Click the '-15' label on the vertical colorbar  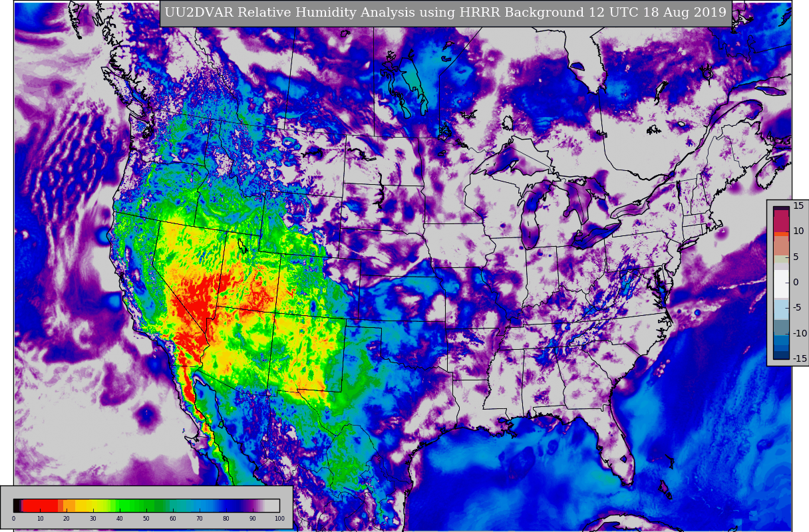coord(800,358)
